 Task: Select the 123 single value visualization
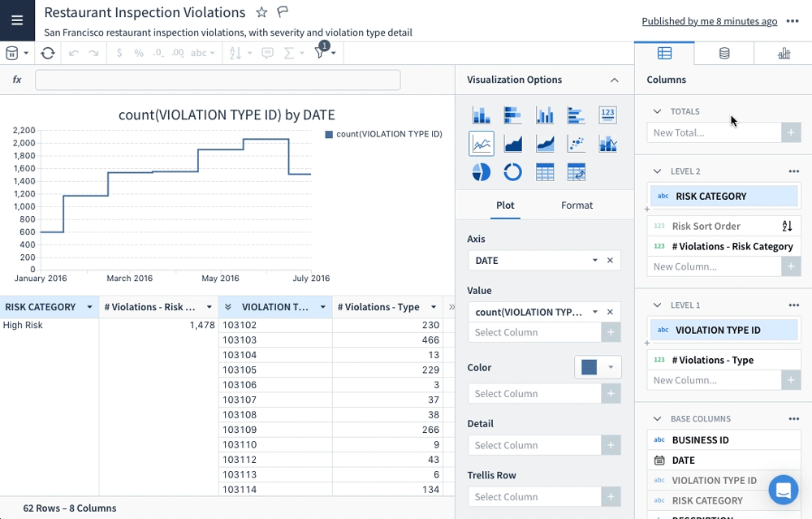(607, 115)
